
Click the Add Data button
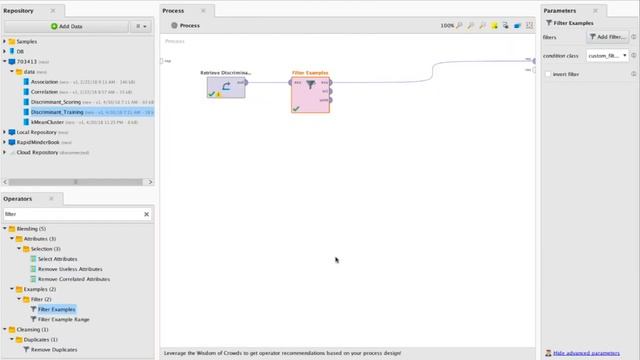click(x=67, y=26)
